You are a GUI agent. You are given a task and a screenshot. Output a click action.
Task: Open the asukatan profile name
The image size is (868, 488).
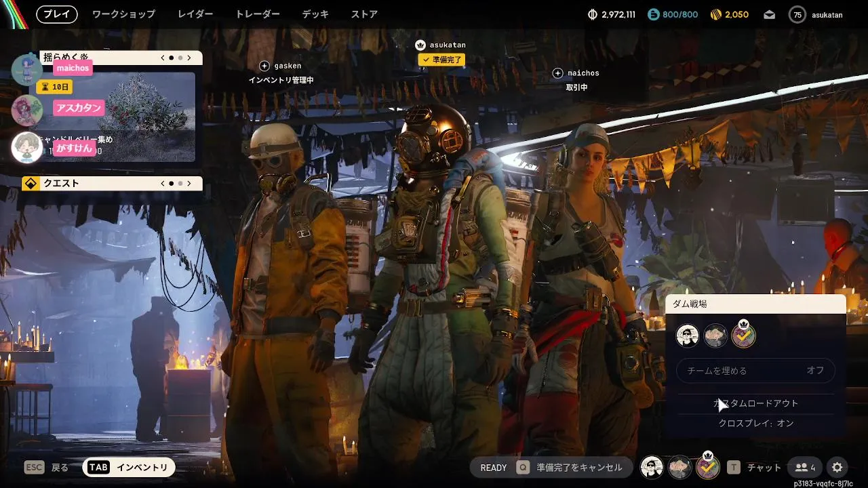(827, 15)
